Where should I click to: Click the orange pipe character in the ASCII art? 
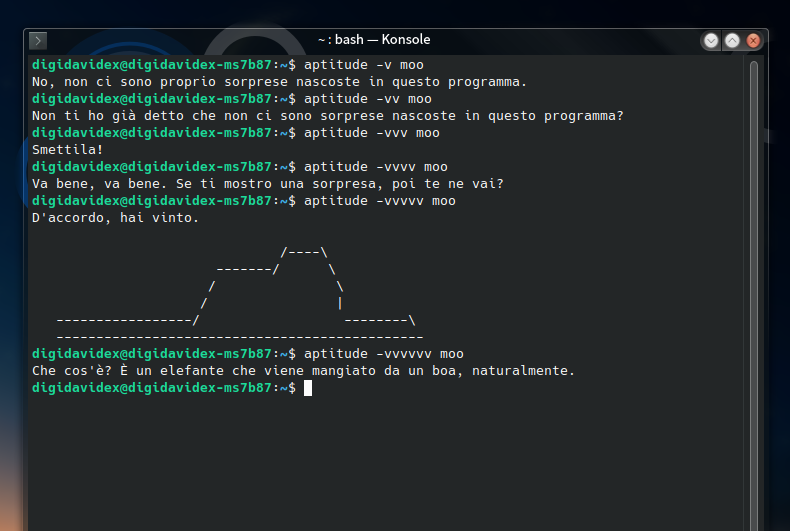(341, 303)
